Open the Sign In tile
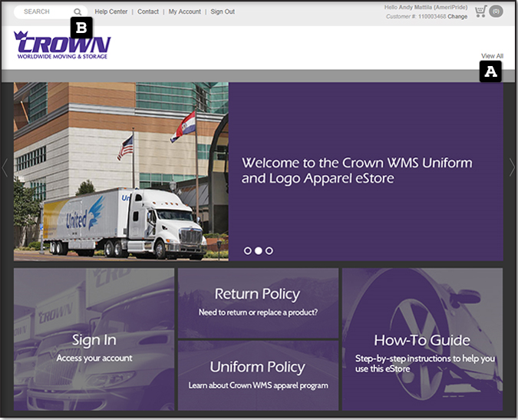Viewport: 518px width, 420px height. [x=94, y=339]
